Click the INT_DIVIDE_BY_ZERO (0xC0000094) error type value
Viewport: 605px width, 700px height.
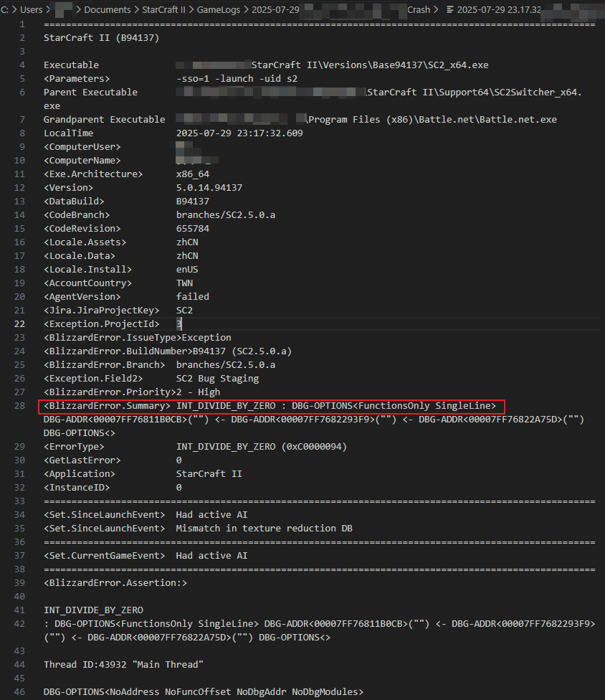262,447
